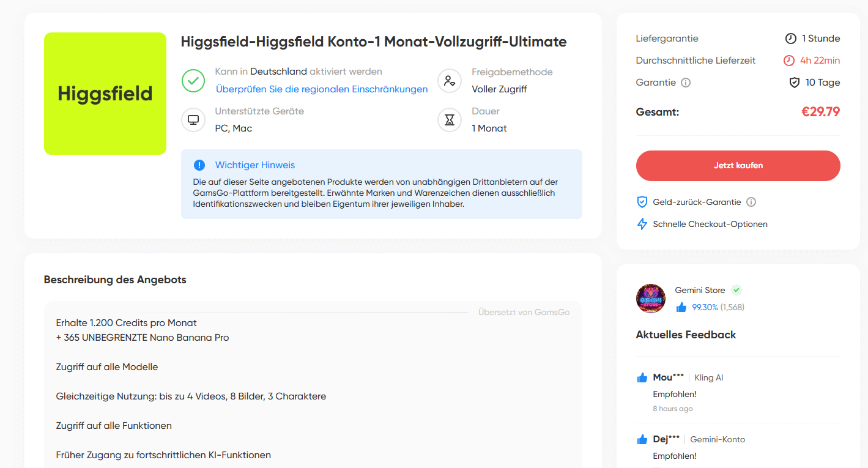This screenshot has width=868, height=468.
Task: Click the red clock icon by 4h 22min
Action: 789,61
